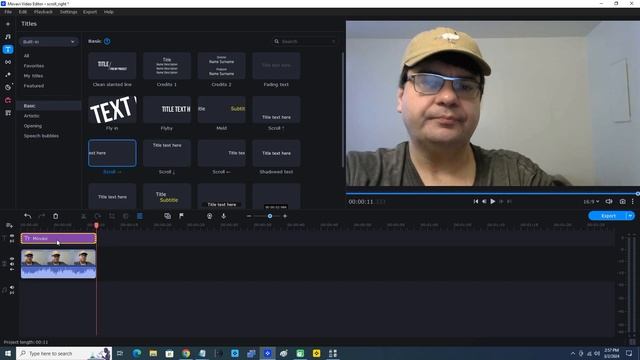
Task: Delete the selected clip with trash icon
Action: (x=56, y=216)
